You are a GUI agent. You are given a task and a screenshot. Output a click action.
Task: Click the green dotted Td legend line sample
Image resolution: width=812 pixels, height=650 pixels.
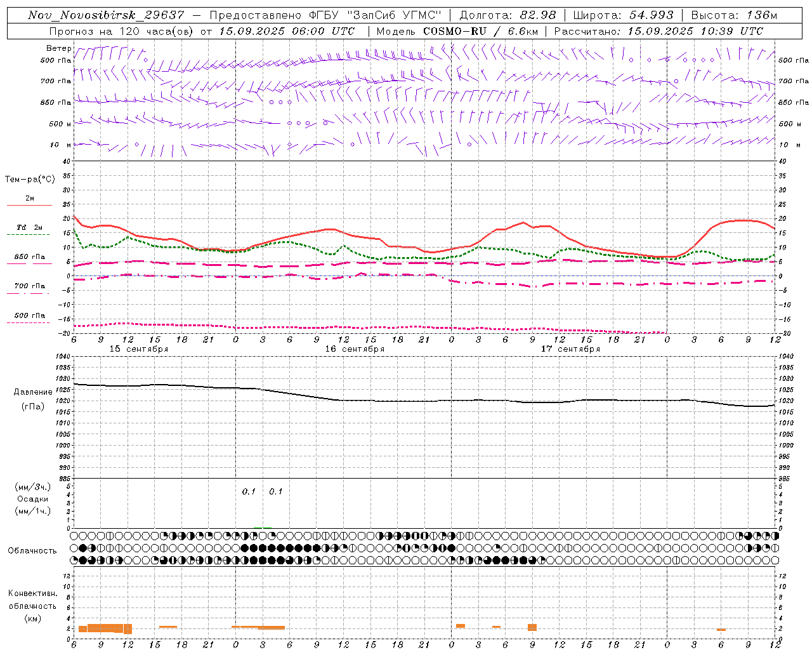[x=29, y=234]
